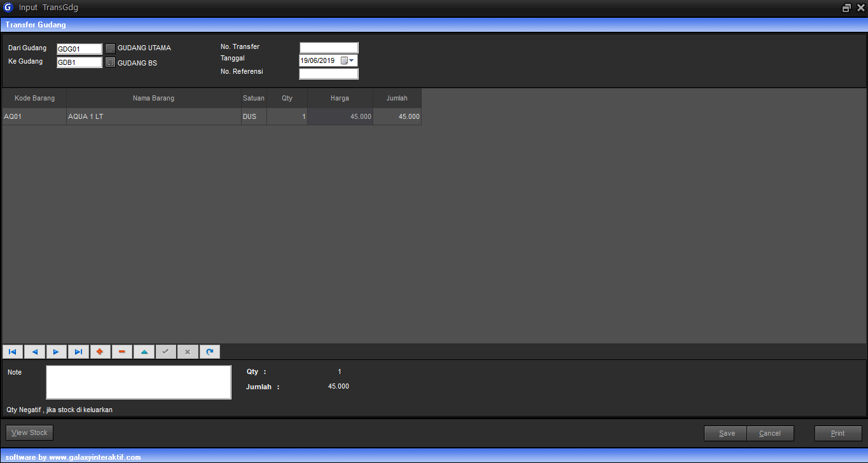868x463 pixels.
Task: Focus the Note text area
Action: point(138,382)
